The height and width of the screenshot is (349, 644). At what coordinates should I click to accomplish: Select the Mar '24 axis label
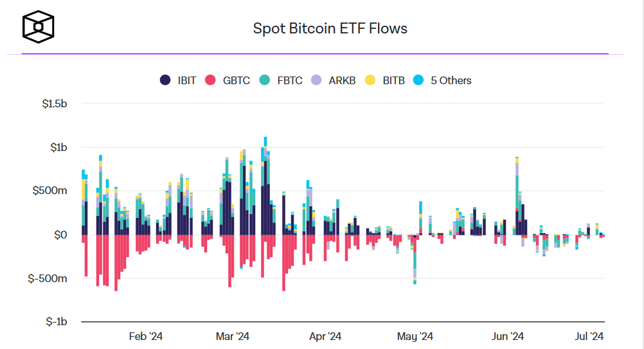tap(233, 336)
